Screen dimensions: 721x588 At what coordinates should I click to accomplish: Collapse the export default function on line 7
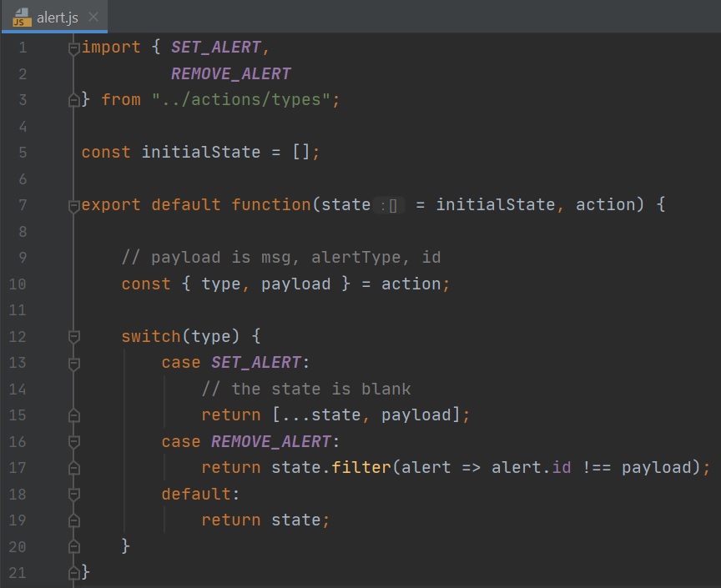tap(73, 205)
